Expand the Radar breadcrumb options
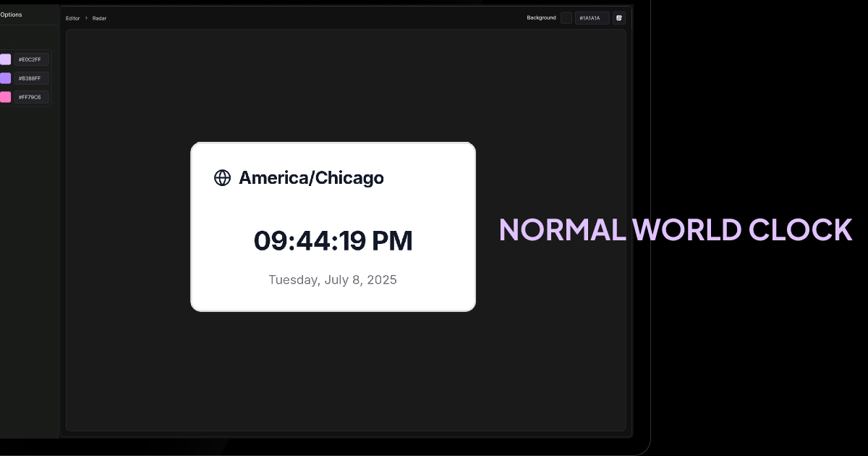This screenshot has width=868, height=456. pos(99,18)
